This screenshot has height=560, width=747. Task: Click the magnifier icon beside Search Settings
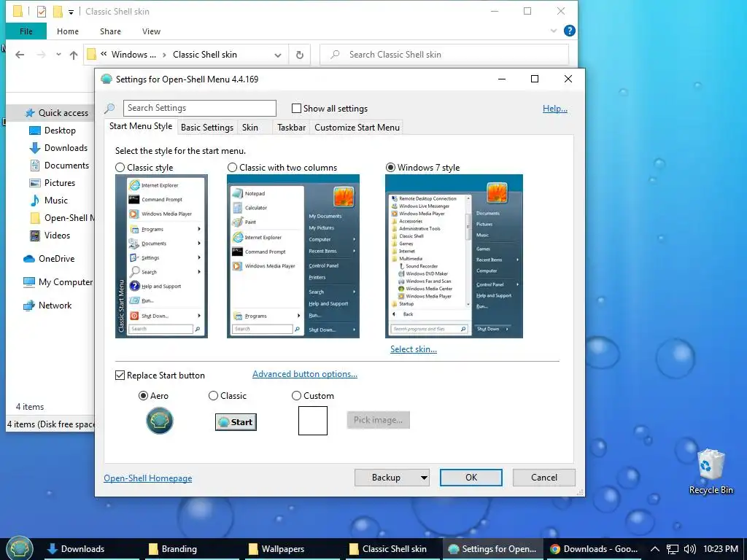109,109
